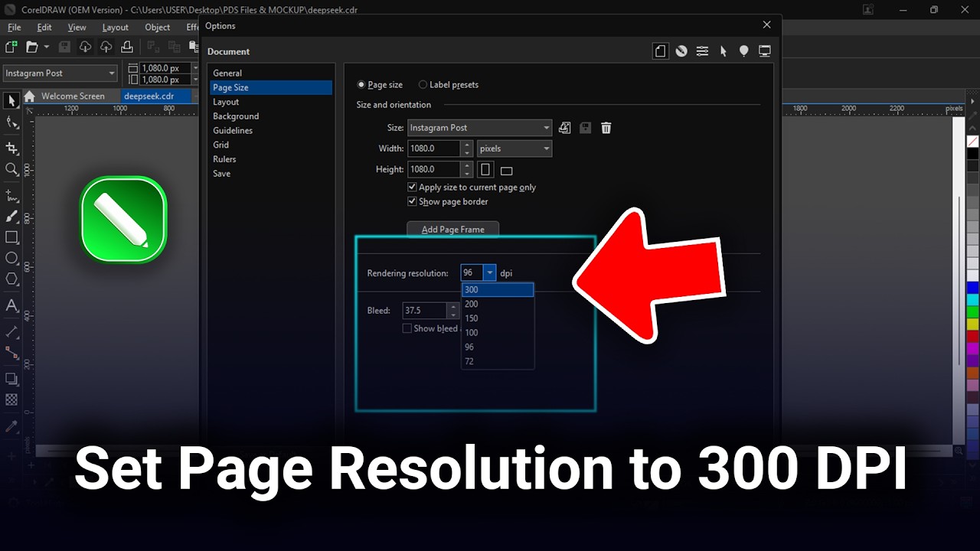Viewport: 980px width, 551px height.
Task: Select the Shape edit tool
Action: [11, 122]
